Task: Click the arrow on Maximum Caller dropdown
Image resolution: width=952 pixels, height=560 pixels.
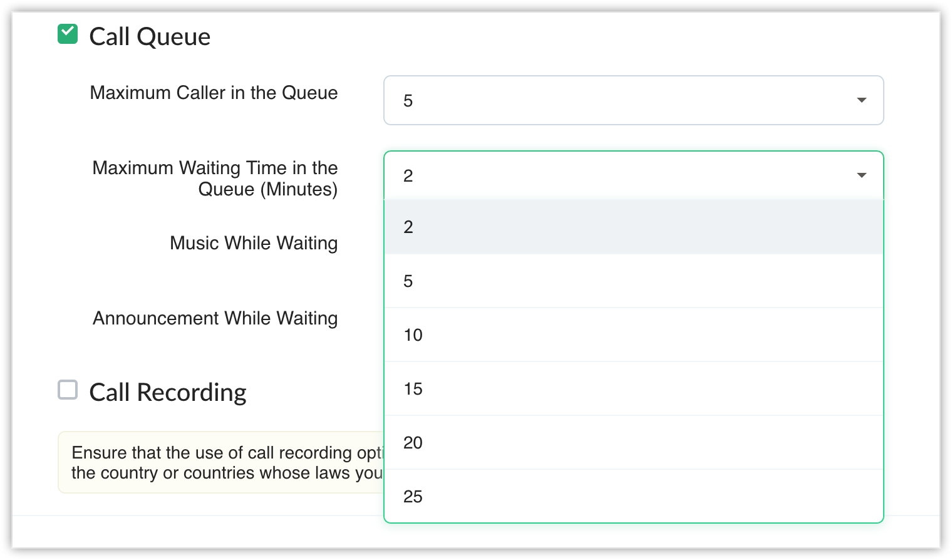Action: coord(861,100)
